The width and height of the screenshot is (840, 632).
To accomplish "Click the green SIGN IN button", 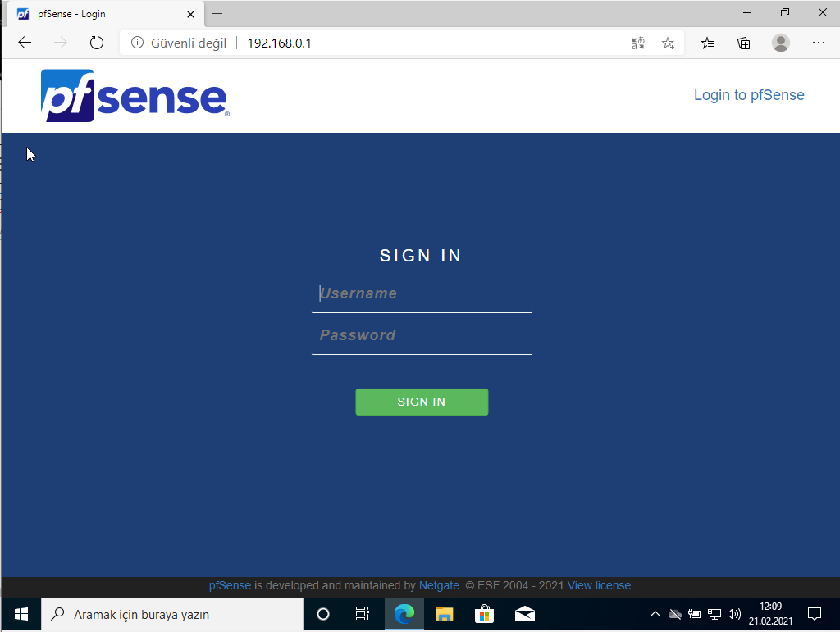I will (422, 402).
